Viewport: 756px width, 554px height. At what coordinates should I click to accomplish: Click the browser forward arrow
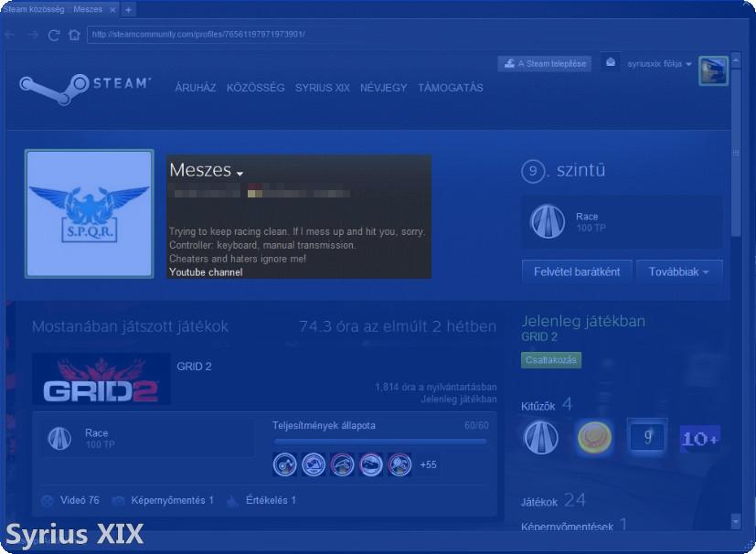[32, 35]
